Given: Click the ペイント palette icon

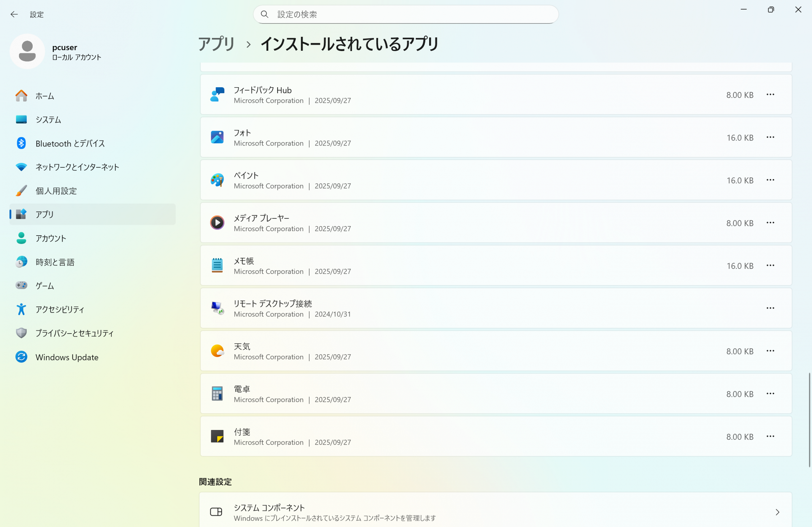Looking at the screenshot, I should pyautogui.click(x=217, y=180).
